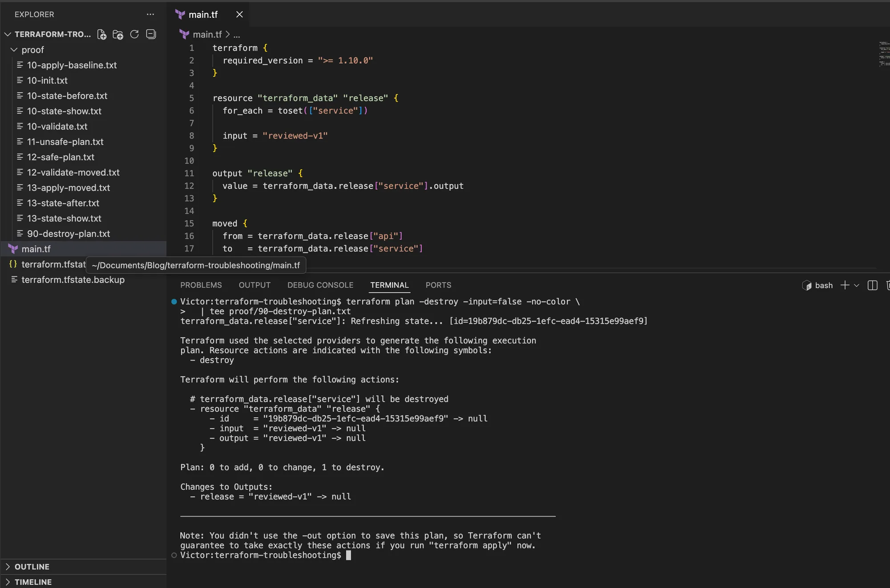The image size is (890, 588).
Task: Switch to the PROBLEMS panel tab
Action: pyautogui.click(x=201, y=285)
